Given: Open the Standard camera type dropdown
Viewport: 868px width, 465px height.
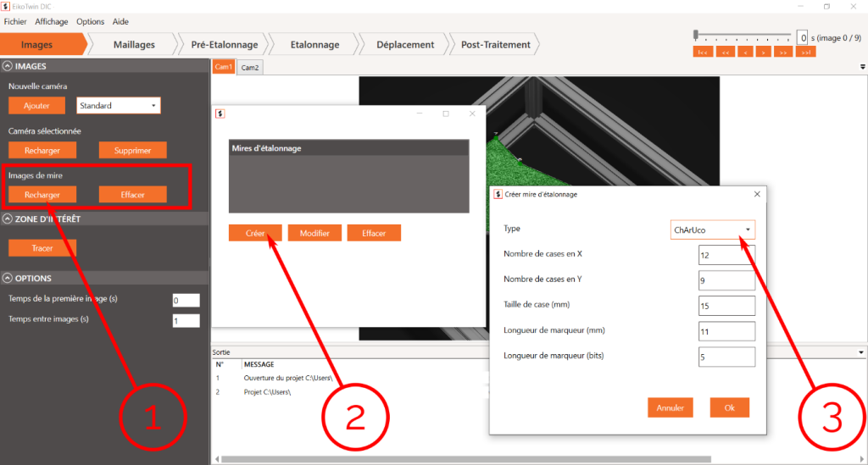Looking at the screenshot, I should 119,106.
